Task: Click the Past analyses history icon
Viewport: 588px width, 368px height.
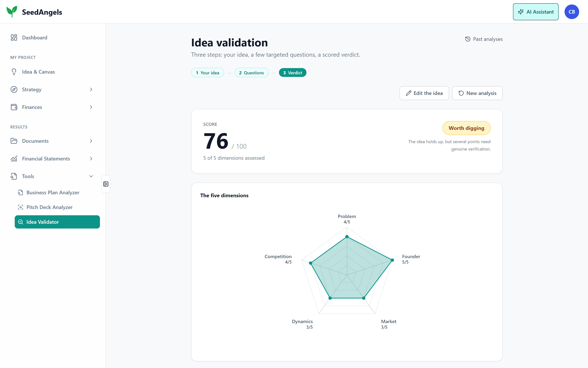Action: pyautogui.click(x=467, y=39)
